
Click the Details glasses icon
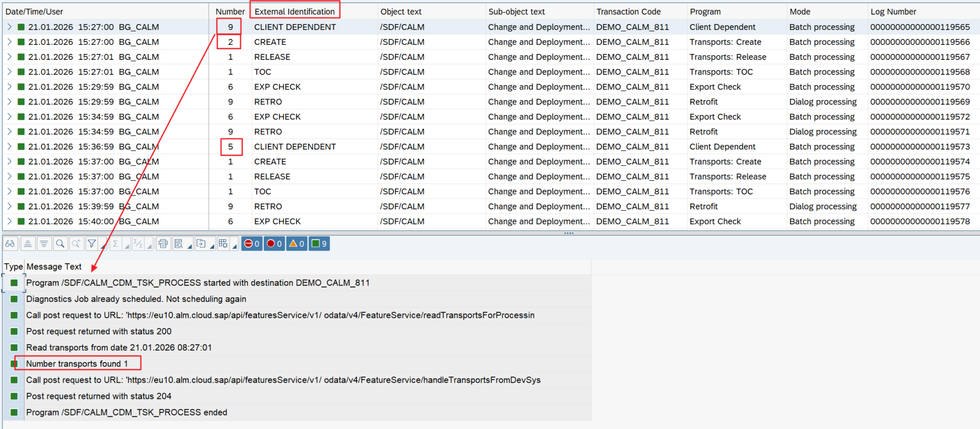click(x=10, y=244)
